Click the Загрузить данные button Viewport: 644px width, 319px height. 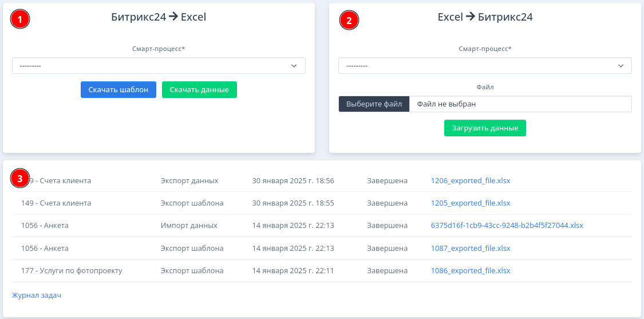click(x=485, y=128)
